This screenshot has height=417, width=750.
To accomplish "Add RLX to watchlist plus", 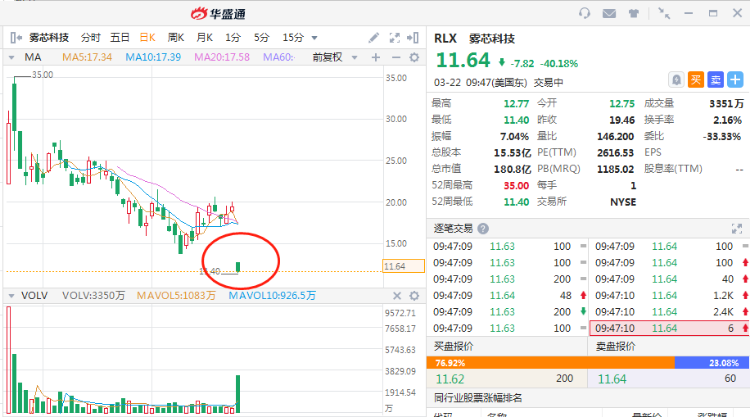I will pyautogui.click(x=735, y=79).
